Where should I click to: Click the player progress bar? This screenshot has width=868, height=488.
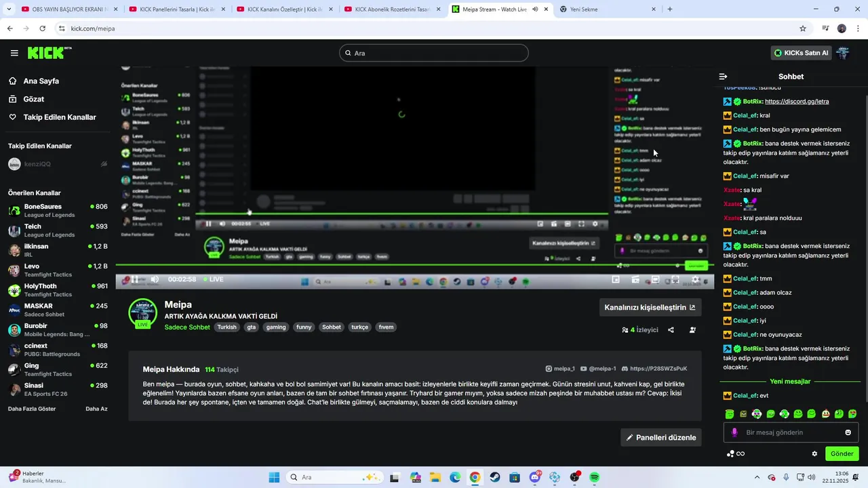coord(414,265)
